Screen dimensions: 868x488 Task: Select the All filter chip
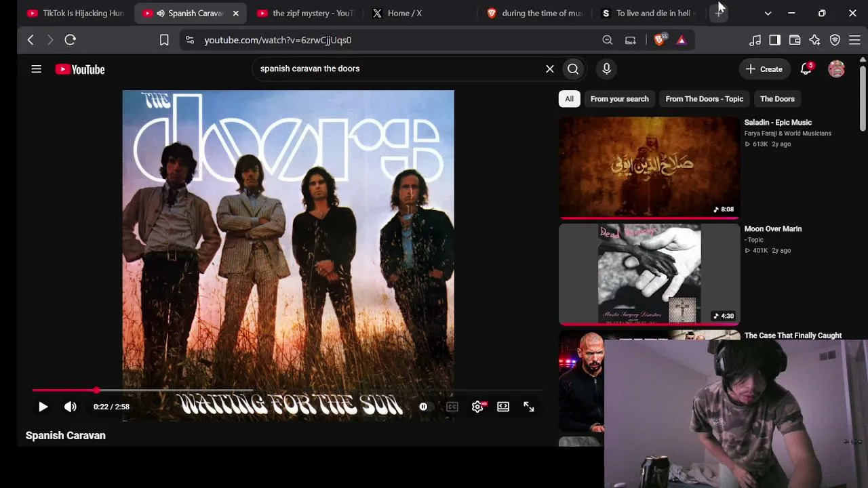(569, 99)
